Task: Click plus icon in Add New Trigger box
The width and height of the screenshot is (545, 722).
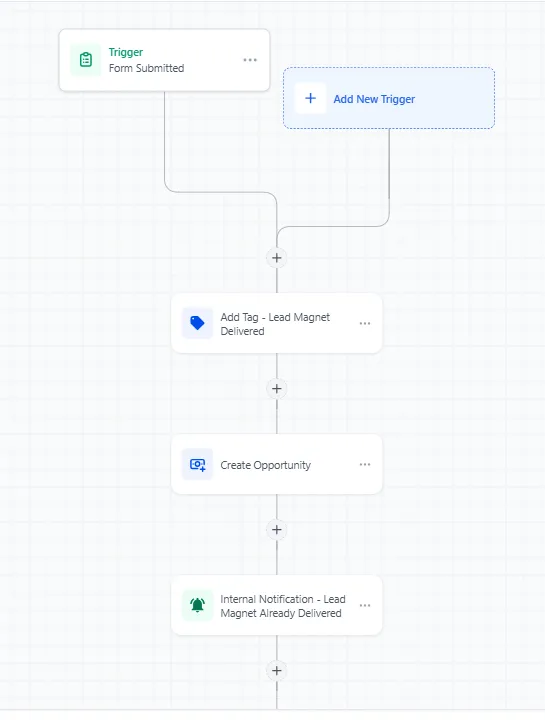Action: (311, 98)
